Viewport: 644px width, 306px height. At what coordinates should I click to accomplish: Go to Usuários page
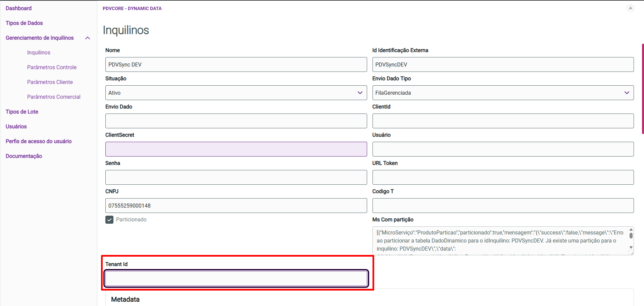coord(16,127)
